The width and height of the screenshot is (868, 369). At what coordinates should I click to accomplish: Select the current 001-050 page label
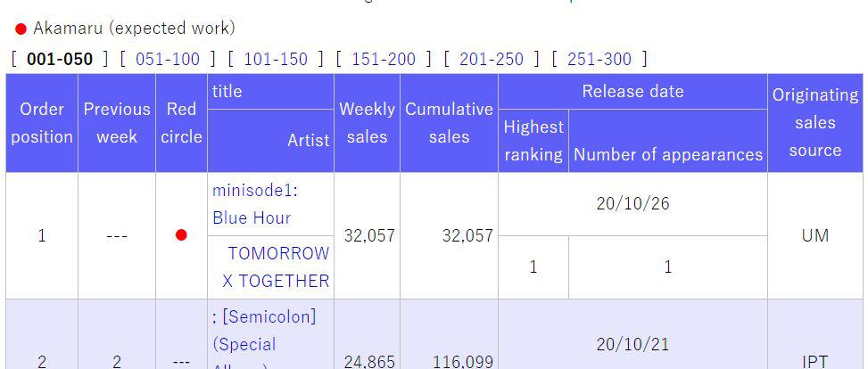click(x=59, y=59)
